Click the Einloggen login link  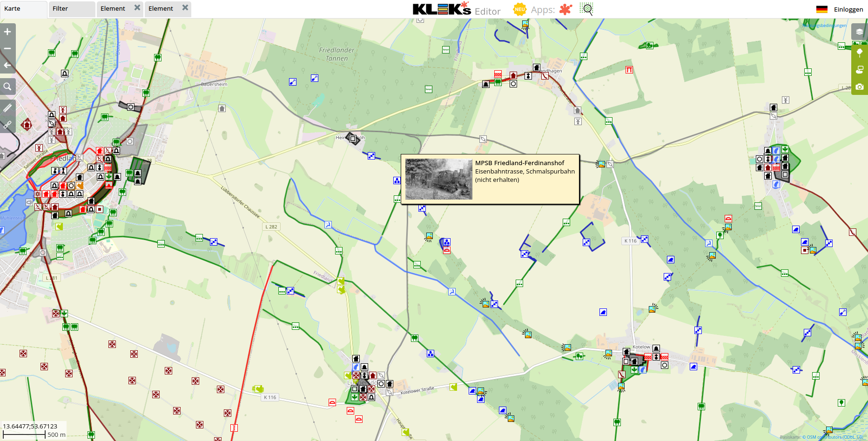[848, 9]
